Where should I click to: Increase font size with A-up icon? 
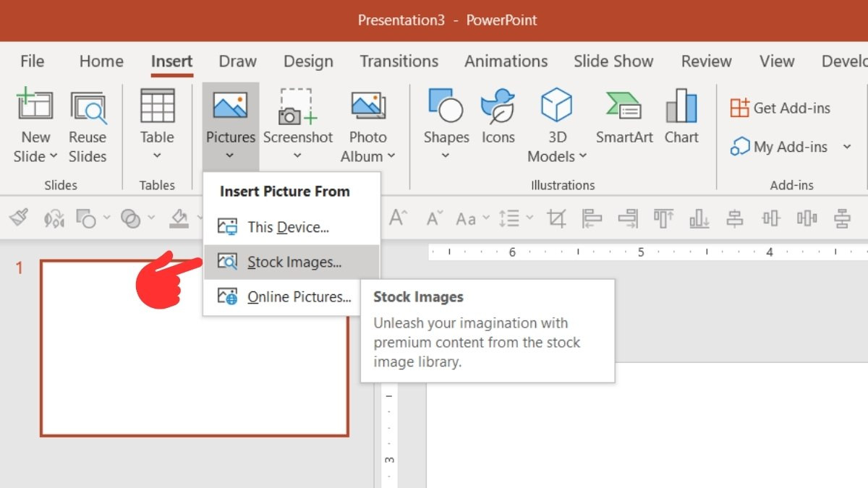pyautogui.click(x=399, y=218)
